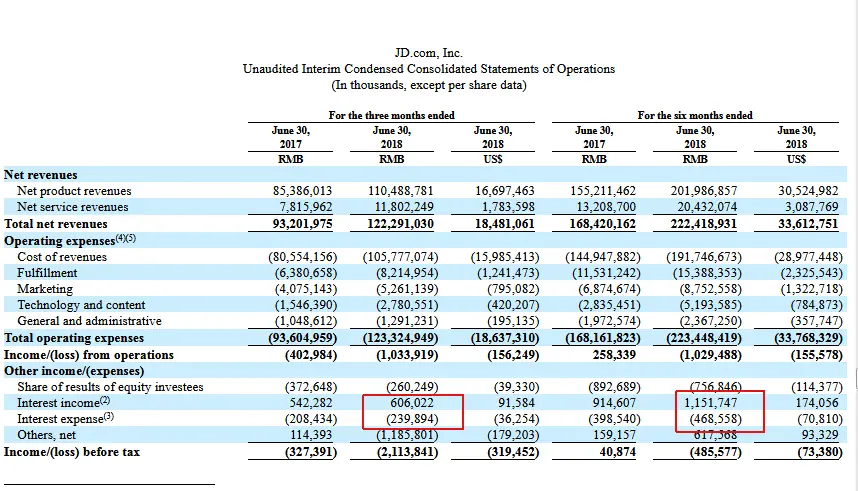858x491 pixels.
Task: Click the "Income/(loss) before tax" row label
Action: 72,452
